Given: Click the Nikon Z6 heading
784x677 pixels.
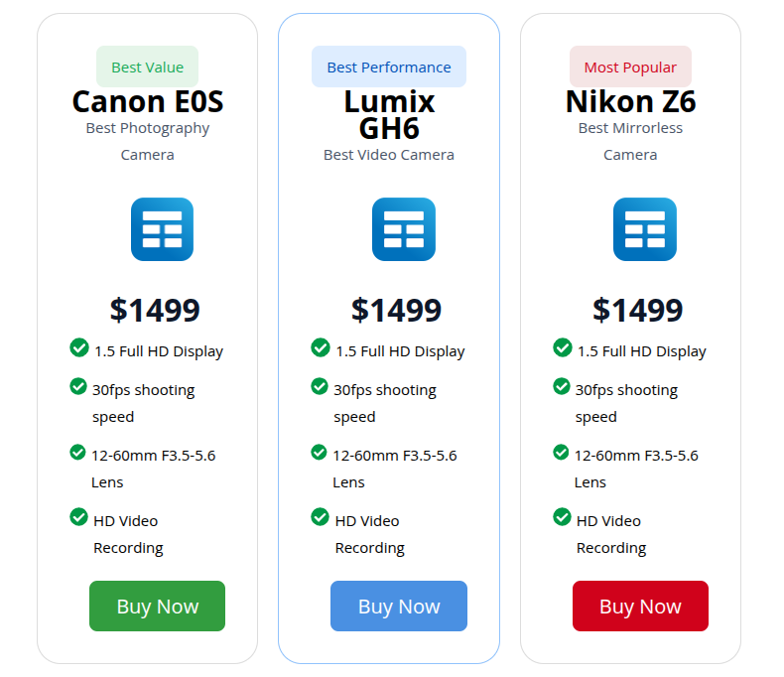Looking at the screenshot, I should 630,101.
